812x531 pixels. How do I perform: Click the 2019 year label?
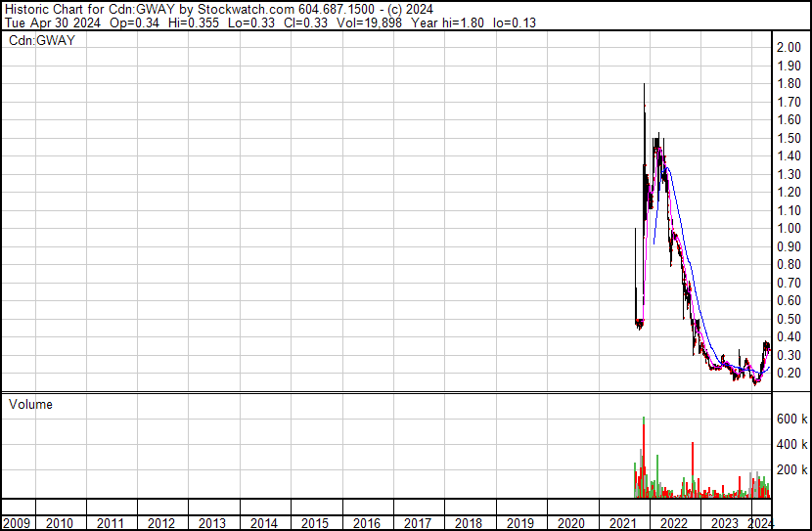click(x=519, y=523)
